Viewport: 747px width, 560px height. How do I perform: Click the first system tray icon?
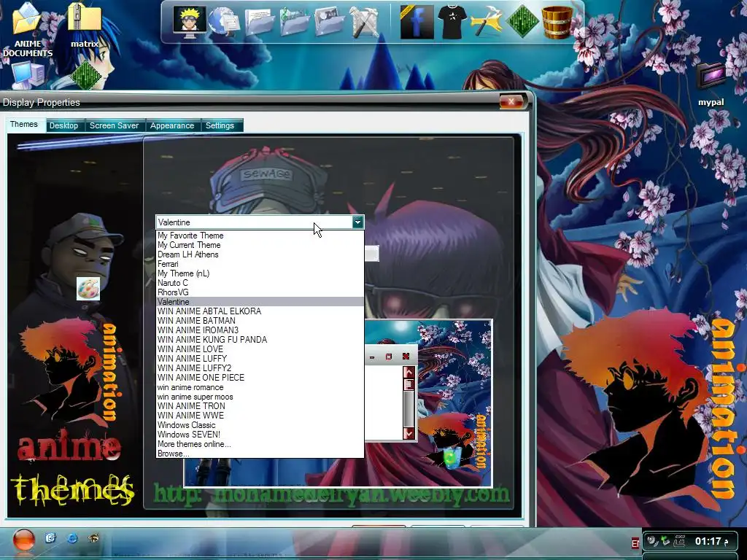coord(652,541)
